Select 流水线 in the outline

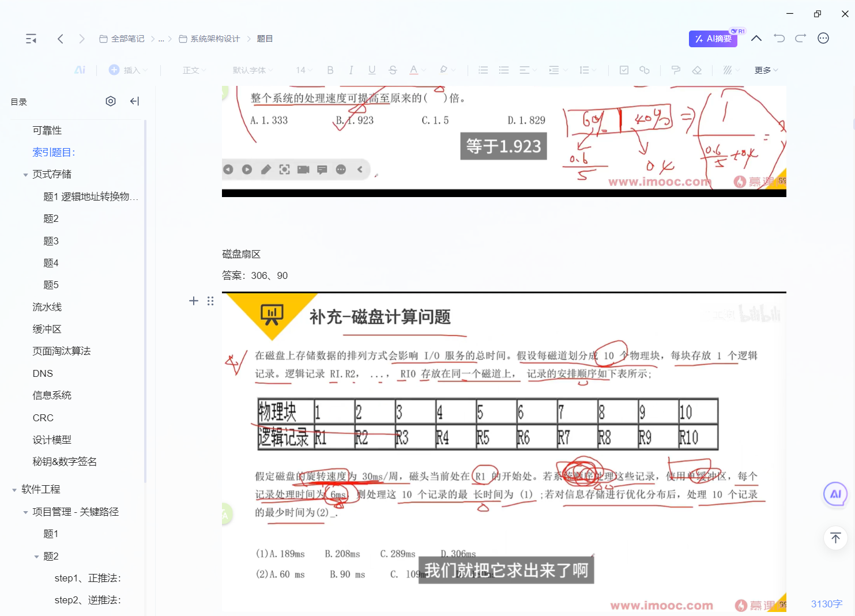click(47, 307)
